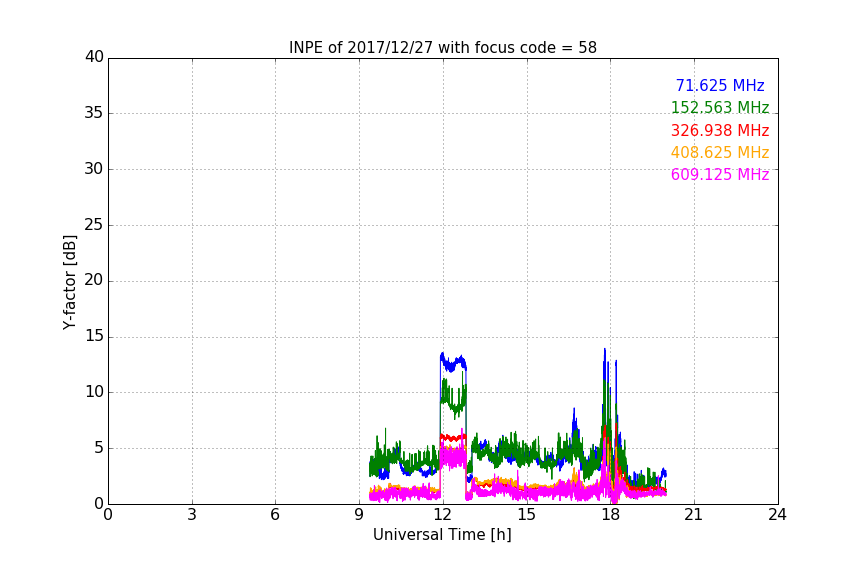The height and width of the screenshot is (576, 864).
Task: Click the y-axis tick label 35
Action: click(x=94, y=113)
